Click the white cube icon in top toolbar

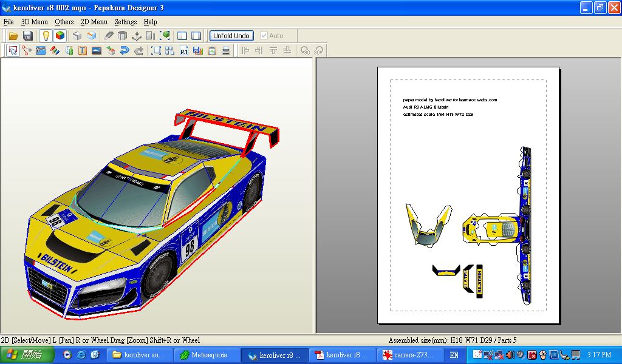[77, 36]
